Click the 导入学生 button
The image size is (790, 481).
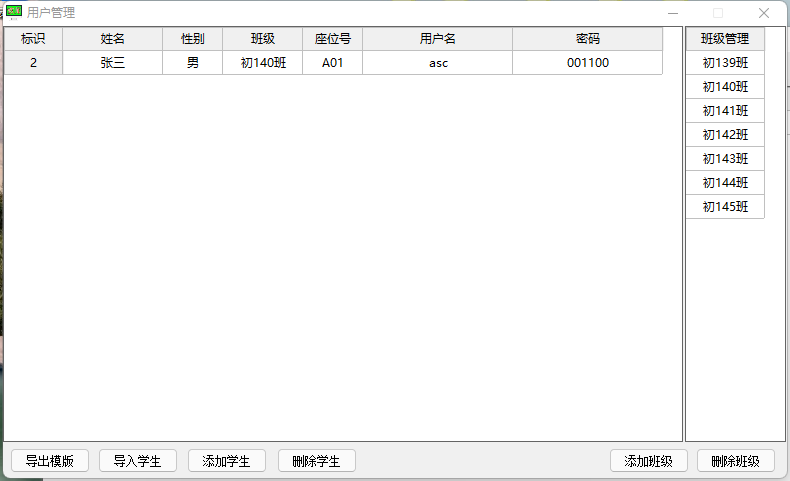pyautogui.click(x=138, y=460)
